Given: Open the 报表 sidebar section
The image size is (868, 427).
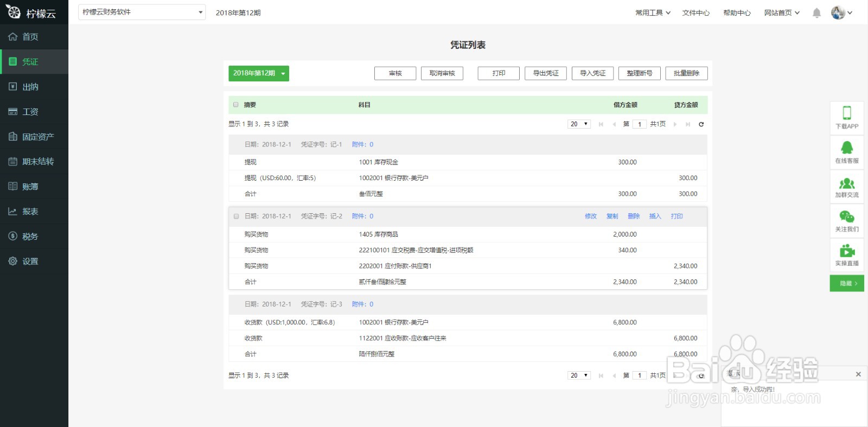Looking at the screenshot, I should click(x=34, y=212).
